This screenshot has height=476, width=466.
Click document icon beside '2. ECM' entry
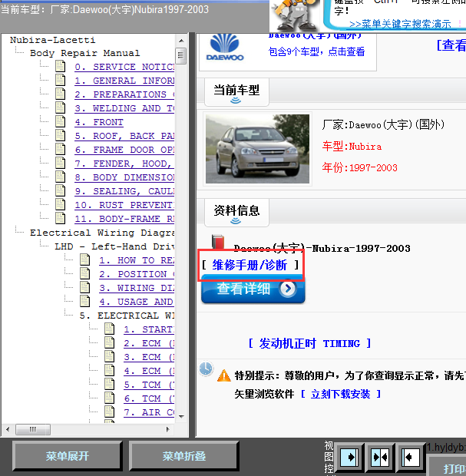(109, 342)
